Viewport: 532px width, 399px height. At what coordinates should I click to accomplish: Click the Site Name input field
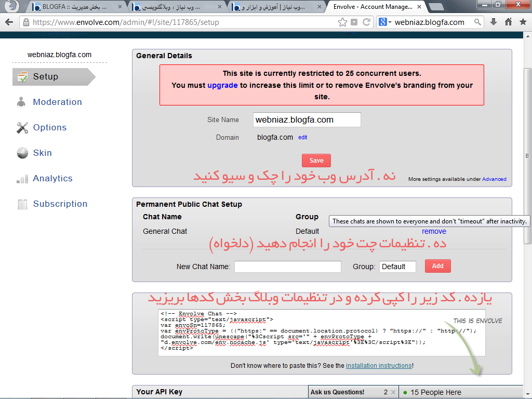(307, 120)
